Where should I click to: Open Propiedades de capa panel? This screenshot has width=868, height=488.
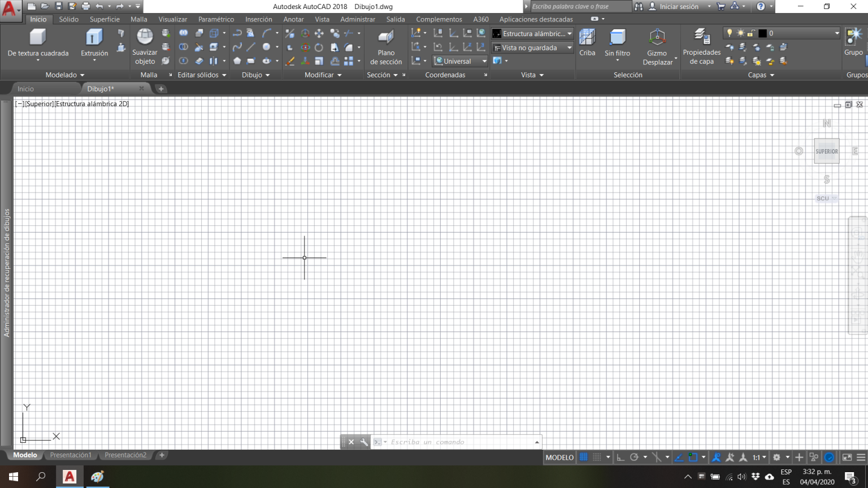[701, 38]
